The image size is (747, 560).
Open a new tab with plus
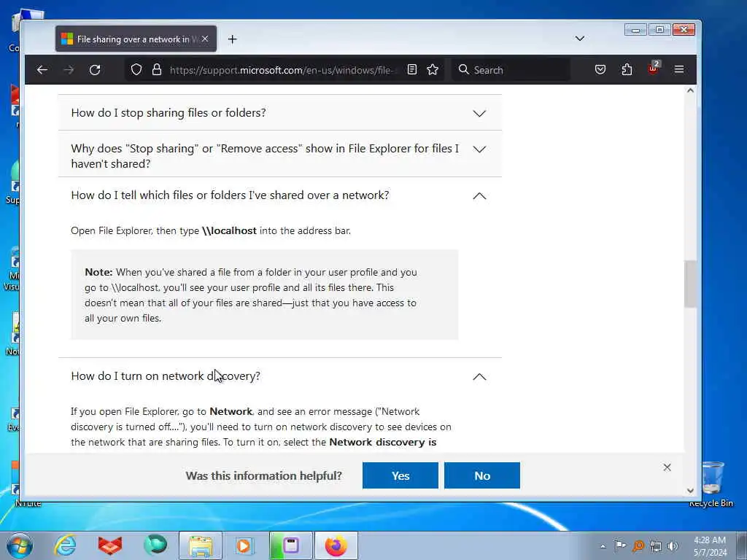click(232, 39)
